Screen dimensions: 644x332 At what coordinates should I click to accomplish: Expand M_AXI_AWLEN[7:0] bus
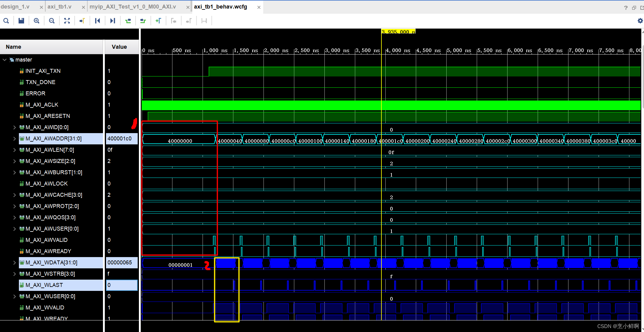(x=14, y=150)
